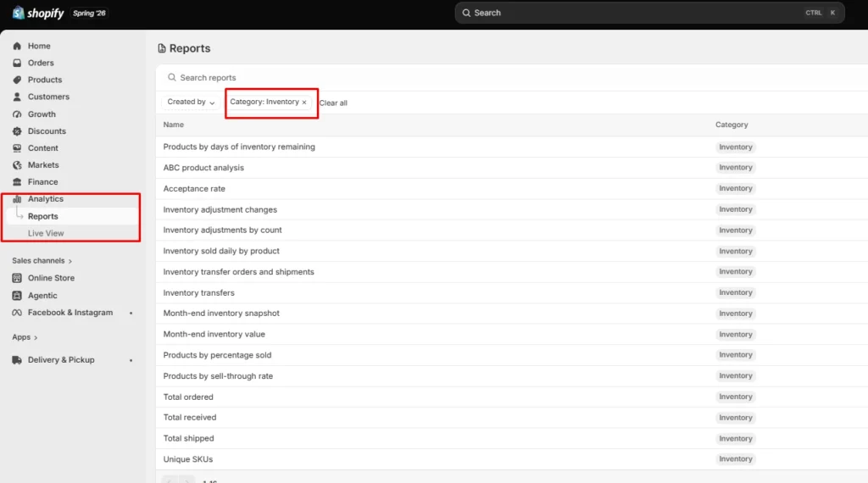
Task: Click the Growth icon in sidebar
Action: [17, 114]
